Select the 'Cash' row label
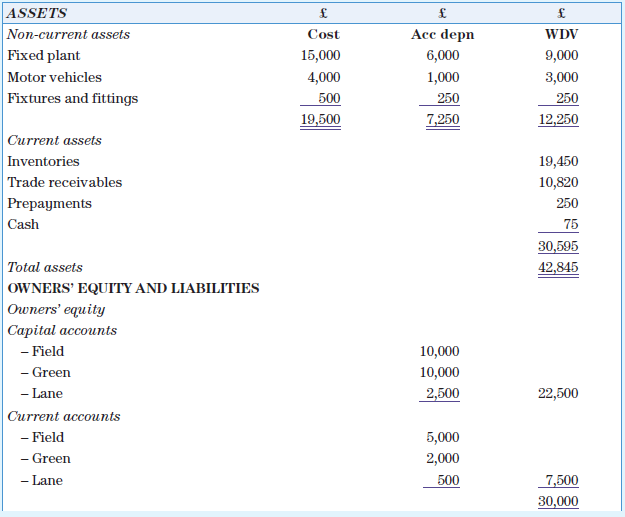 tap(23, 224)
